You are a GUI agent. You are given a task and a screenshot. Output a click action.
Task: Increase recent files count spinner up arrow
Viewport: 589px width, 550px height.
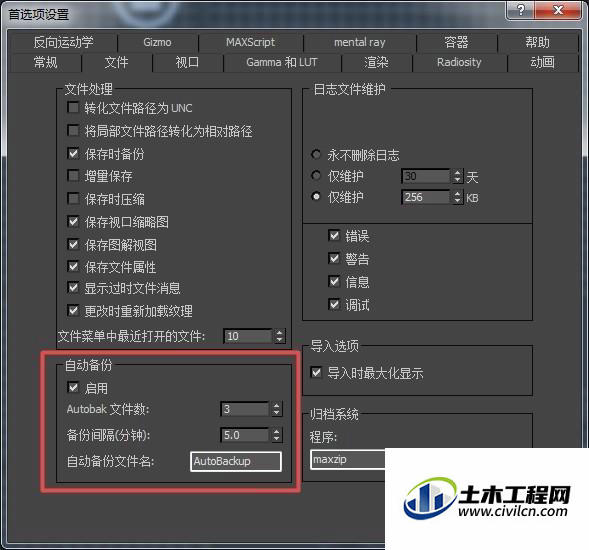(279, 332)
